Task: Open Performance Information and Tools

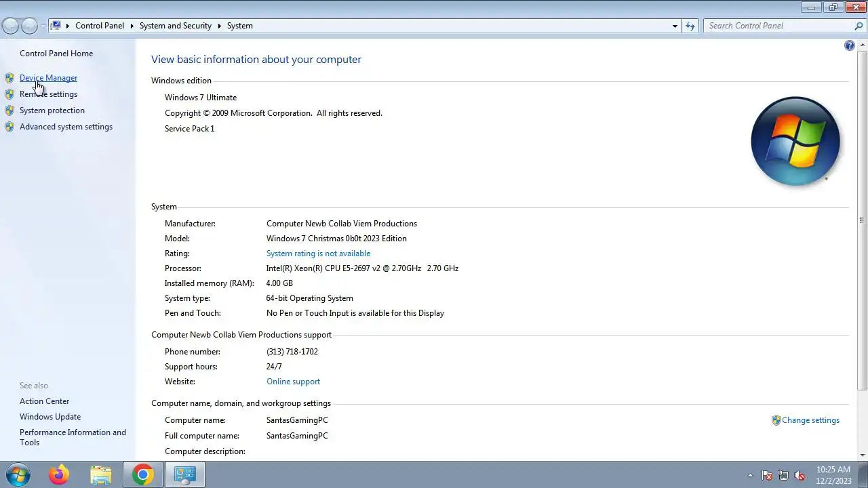Action: tap(73, 437)
